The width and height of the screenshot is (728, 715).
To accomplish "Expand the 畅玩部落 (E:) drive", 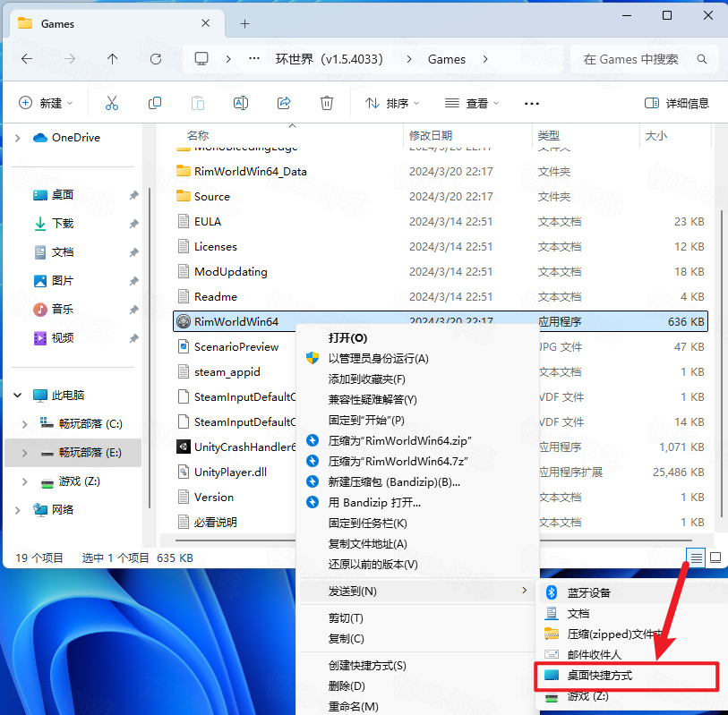I will point(24,453).
